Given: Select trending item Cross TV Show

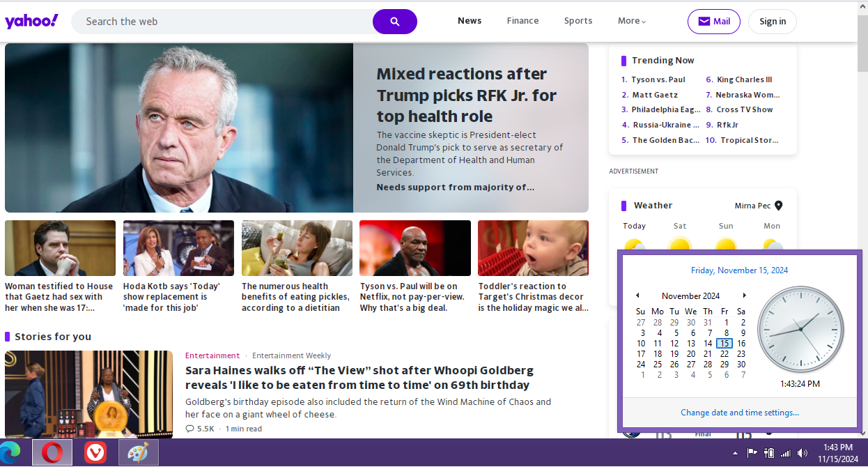Looking at the screenshot, I should 745,109.
